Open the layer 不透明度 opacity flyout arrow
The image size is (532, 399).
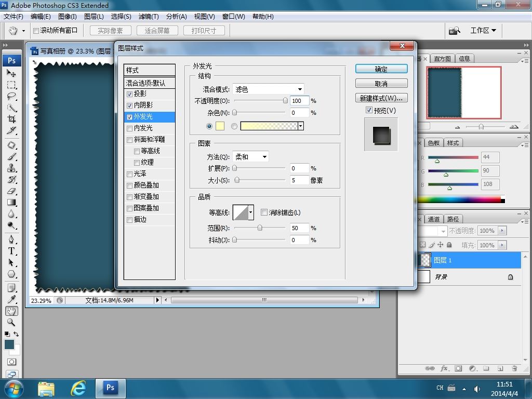tap(502, 231)
